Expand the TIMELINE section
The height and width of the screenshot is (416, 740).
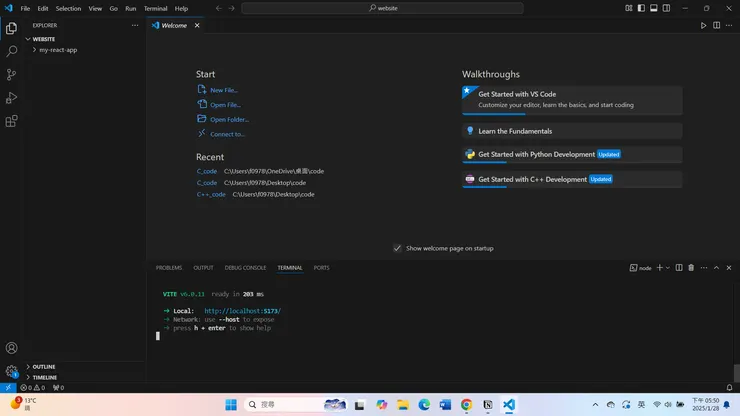tap(44, 377)
